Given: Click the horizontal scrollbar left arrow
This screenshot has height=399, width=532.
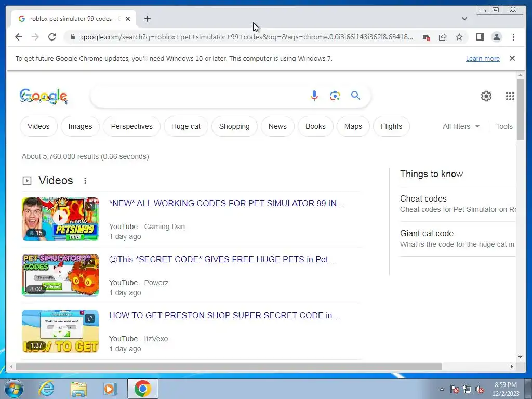Looking at the screenshot, I should click(11, 366).
